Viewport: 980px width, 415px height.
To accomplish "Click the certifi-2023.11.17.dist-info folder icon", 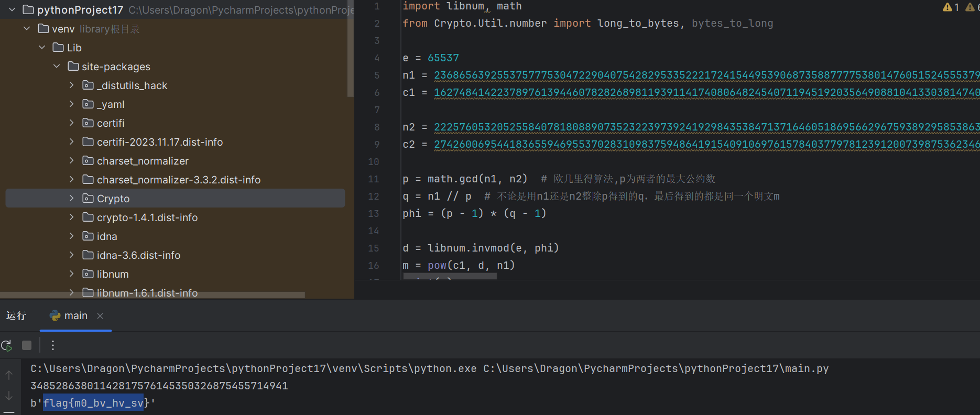I will click(x=88, y=142).
